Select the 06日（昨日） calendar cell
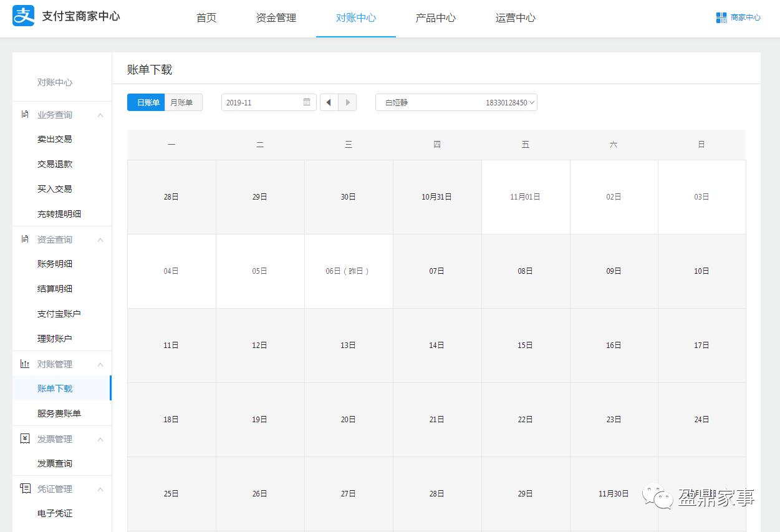 pos(348,271)
